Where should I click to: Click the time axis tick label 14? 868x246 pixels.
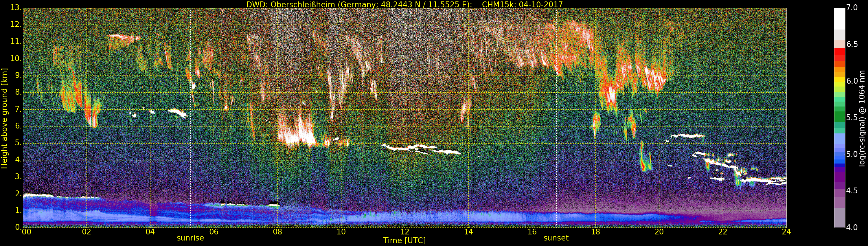468,232
